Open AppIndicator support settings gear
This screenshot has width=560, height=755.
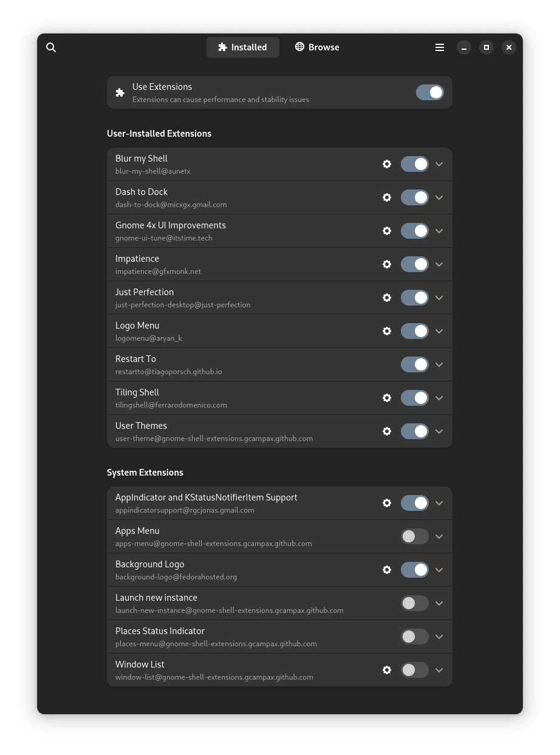[x=387, y=503]
